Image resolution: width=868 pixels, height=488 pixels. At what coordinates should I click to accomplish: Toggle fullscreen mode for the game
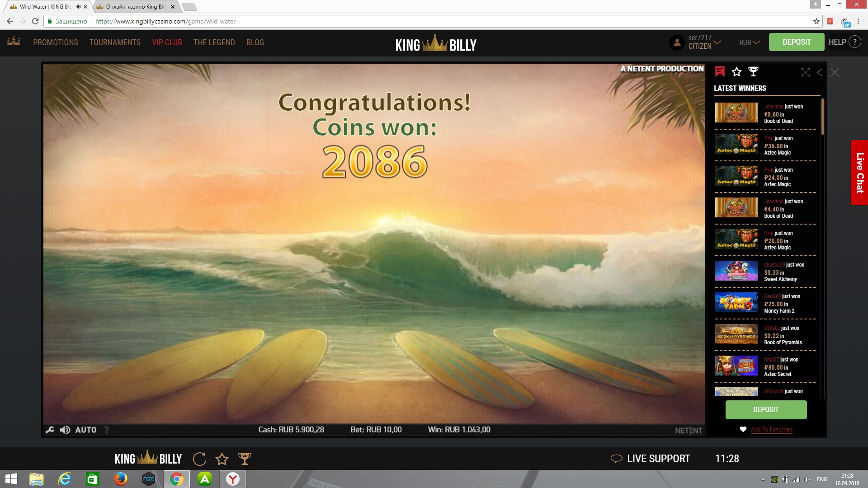(806, 72)
